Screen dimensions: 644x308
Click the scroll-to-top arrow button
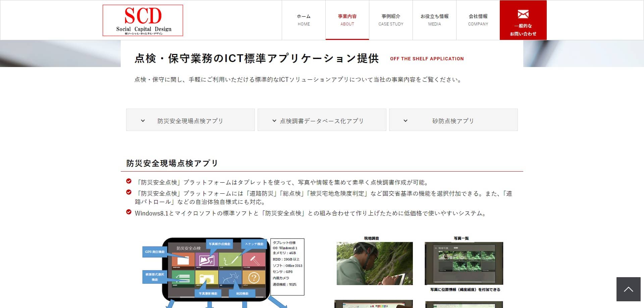click(x=628, y=289)
